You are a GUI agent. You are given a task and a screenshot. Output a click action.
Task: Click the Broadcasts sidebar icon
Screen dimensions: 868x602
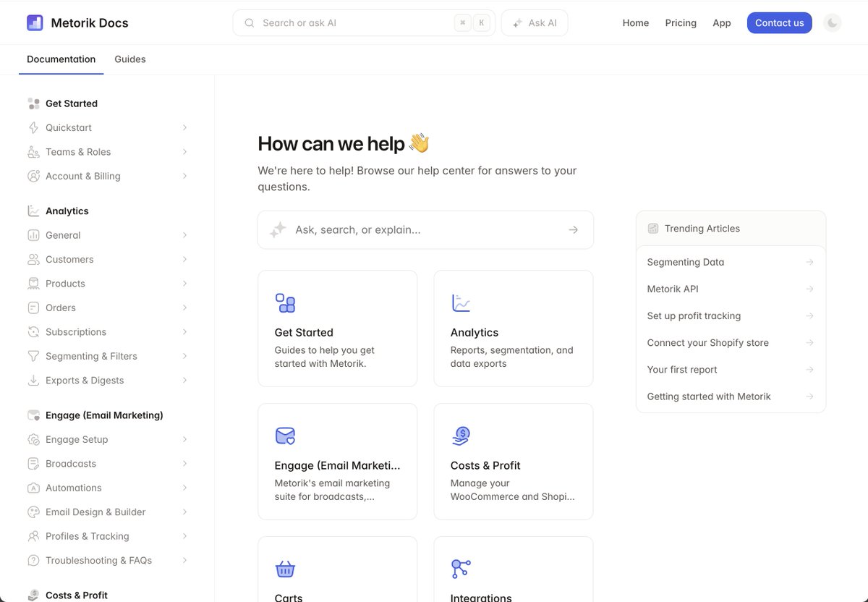[x=33, y=464]
